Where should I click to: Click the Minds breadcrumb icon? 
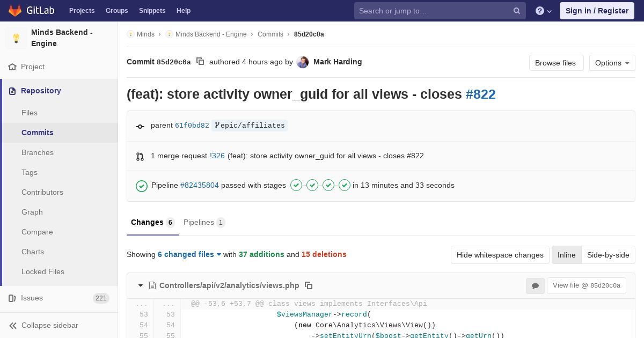pos(130,34)
